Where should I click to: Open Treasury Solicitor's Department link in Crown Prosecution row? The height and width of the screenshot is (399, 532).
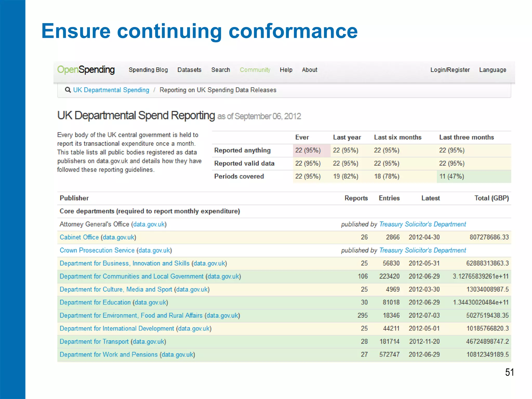[423, 250]
